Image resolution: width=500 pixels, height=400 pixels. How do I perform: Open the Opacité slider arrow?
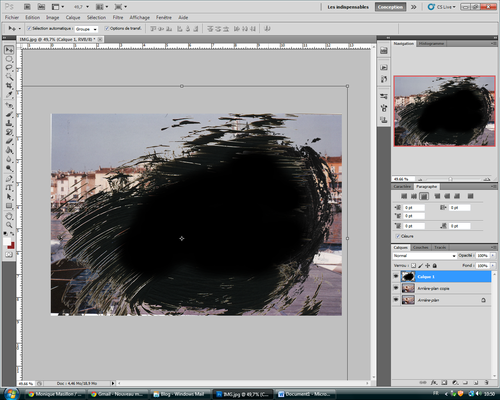coord(493,255)
